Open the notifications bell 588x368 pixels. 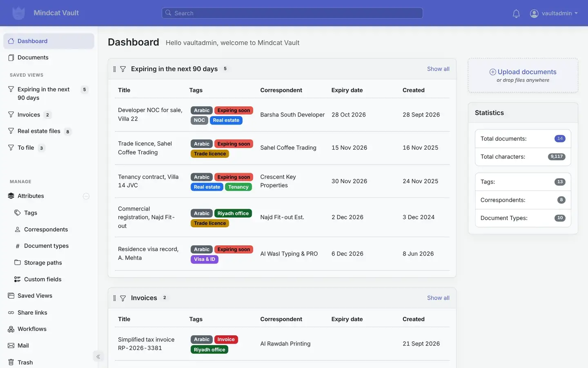[516, 13]
